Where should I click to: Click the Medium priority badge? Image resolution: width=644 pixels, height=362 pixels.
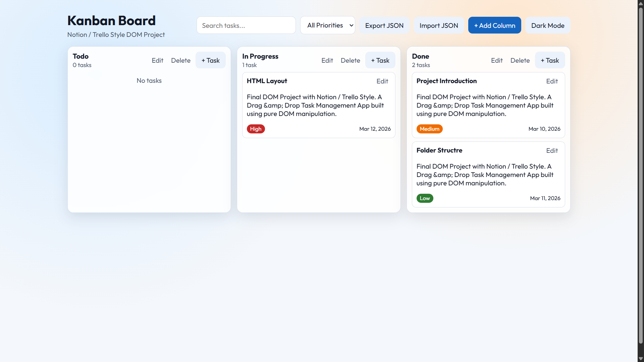[430, 129]
